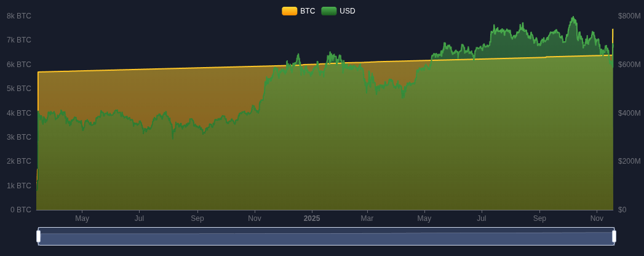Click the BTC legend text label
This screenshot has height=256, width=644.
coord(308,11)
